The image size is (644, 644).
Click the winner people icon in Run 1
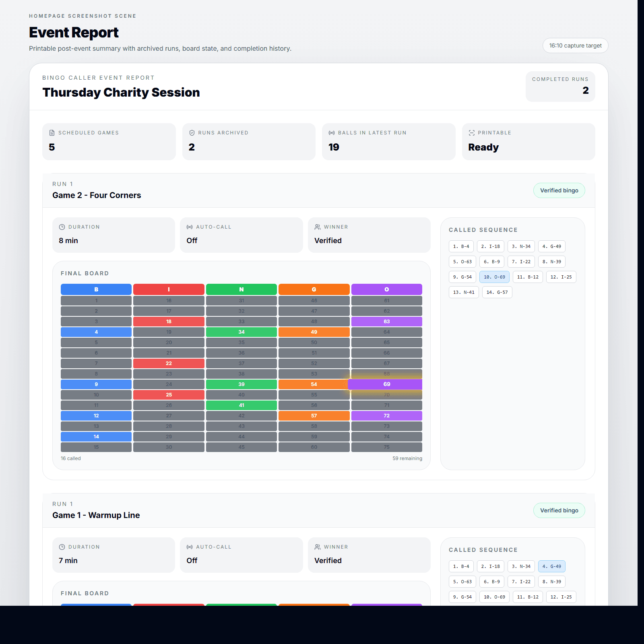click(x=317, y=227)
